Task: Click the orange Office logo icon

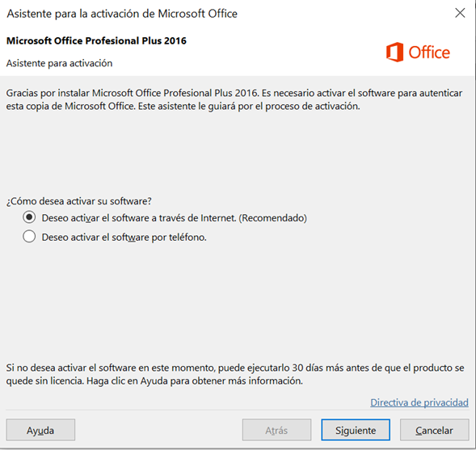Action: point(394,53)
